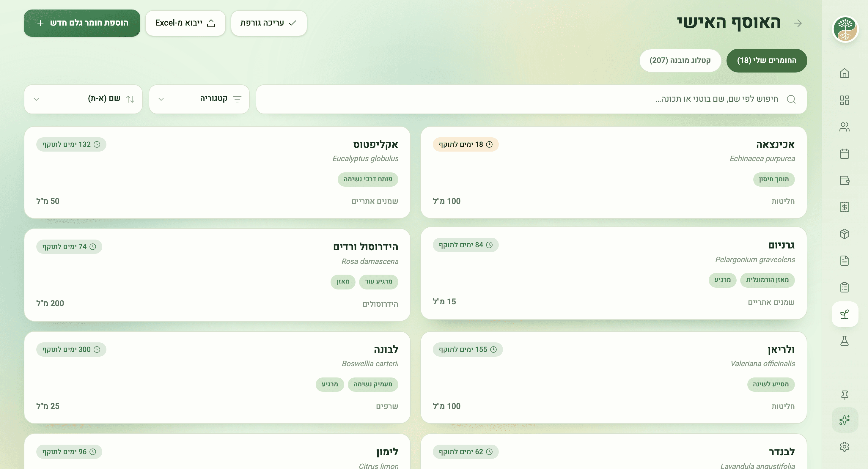Open the wallet icon in the sidebar

845,180
